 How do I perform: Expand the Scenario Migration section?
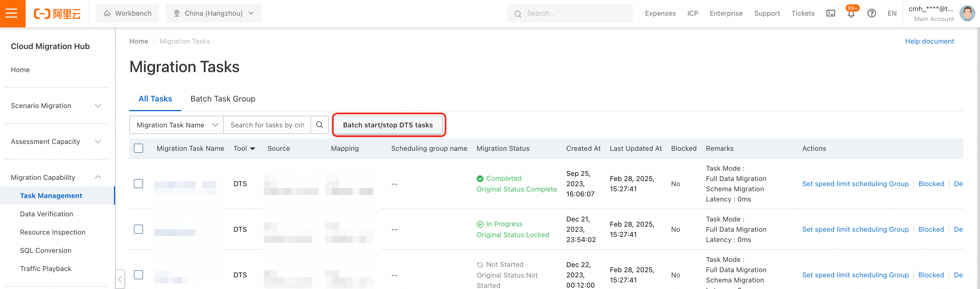tap(56, 105)
